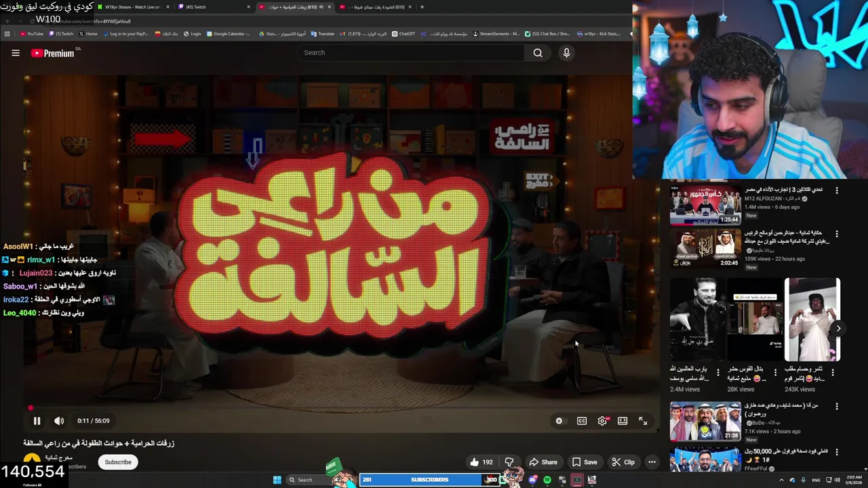The width and height of the screenshot is (868, 488).
Task: Focus the YouTube Search field
Action: click(411, 53)
